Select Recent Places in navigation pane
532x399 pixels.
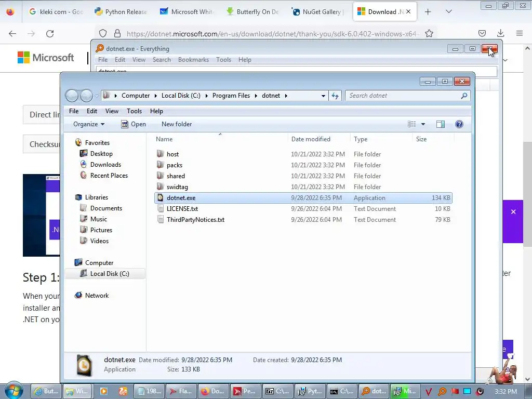coord(109,176)
